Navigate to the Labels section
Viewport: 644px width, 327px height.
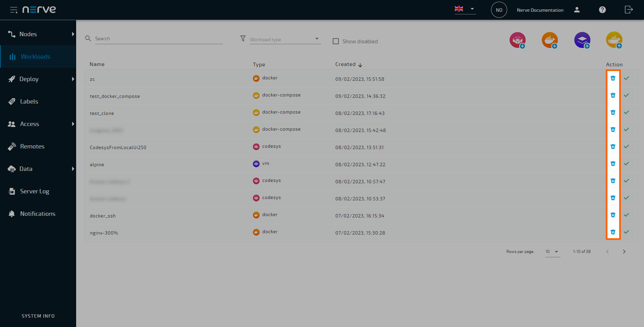click(x=29, y=101)
